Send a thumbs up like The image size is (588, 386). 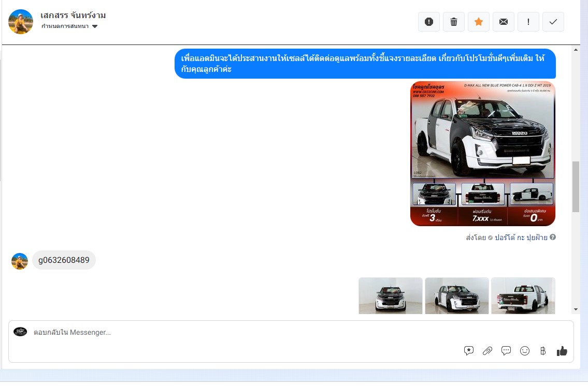pyautogui.click(x=562, y=351)
